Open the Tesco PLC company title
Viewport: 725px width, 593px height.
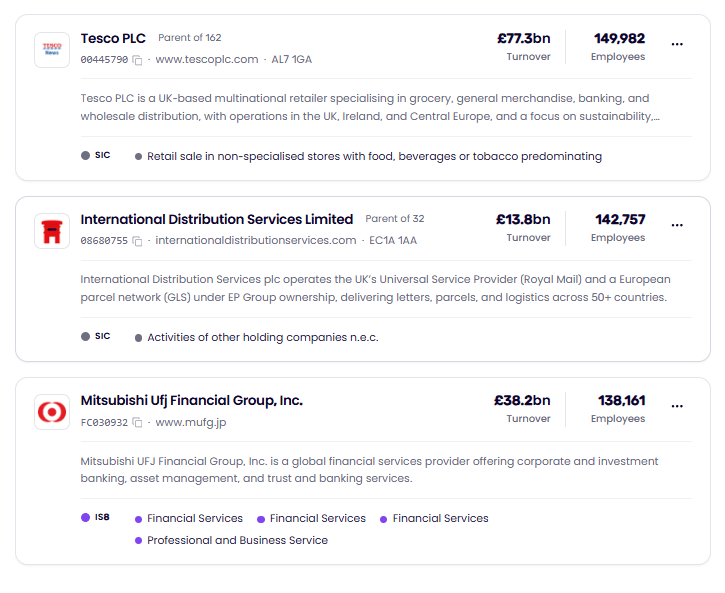tap(113, 38)
